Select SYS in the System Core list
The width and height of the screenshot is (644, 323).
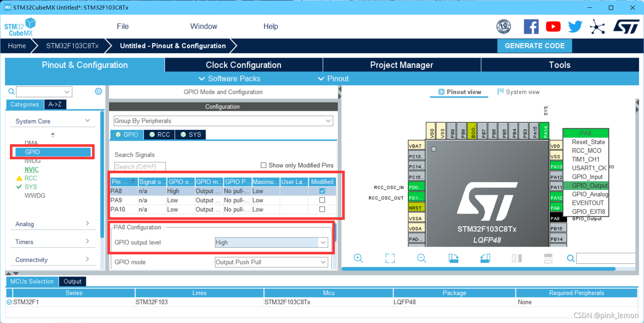[x=31, y=187]
